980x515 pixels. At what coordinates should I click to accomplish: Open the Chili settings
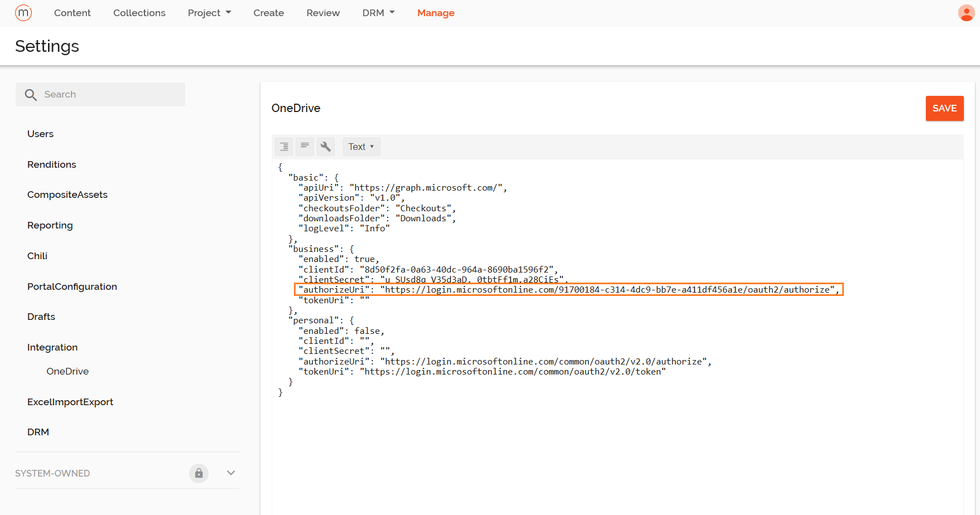pos(37,256)
